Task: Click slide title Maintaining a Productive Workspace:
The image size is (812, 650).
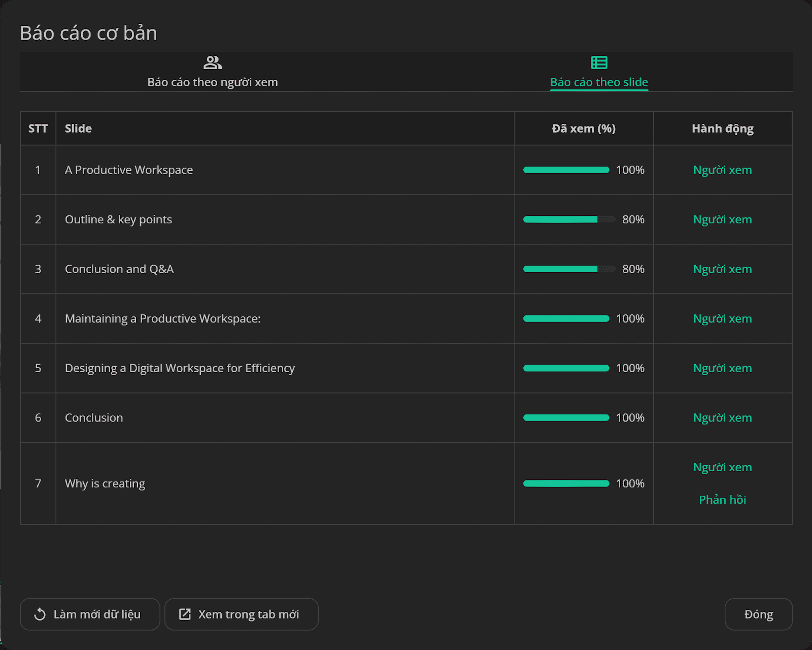Action: tap(162, 318)
